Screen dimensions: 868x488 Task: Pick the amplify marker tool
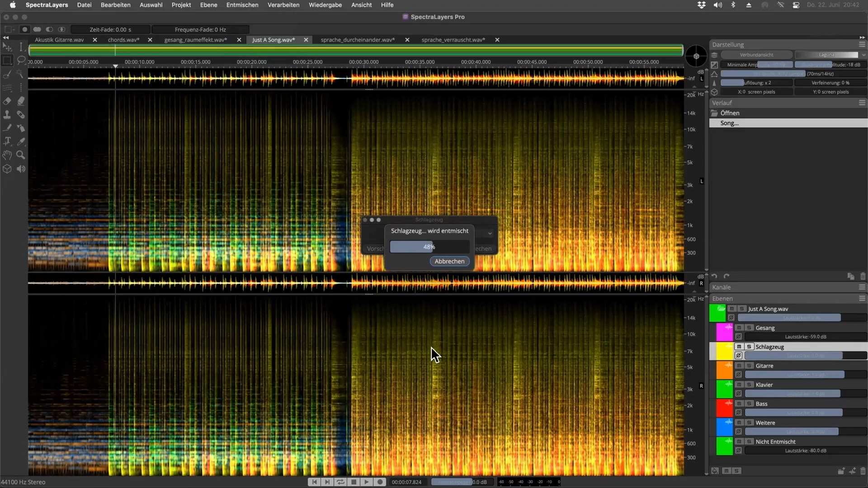coord(21,101)
